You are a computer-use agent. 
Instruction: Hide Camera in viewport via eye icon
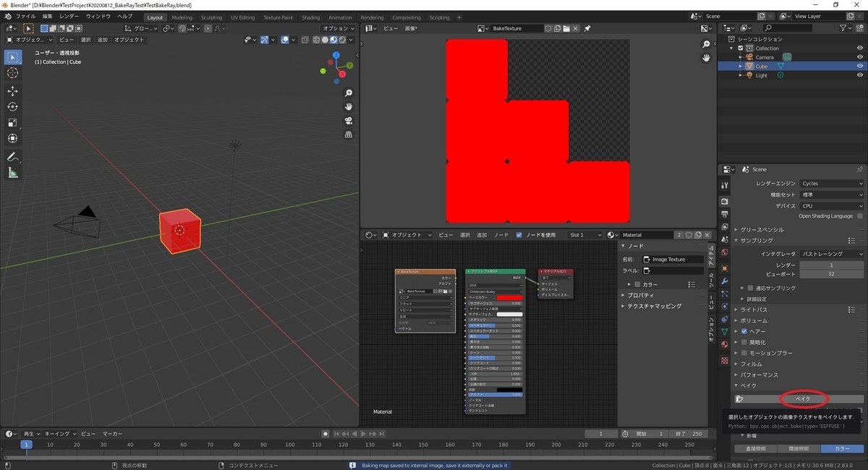point(860,57)
